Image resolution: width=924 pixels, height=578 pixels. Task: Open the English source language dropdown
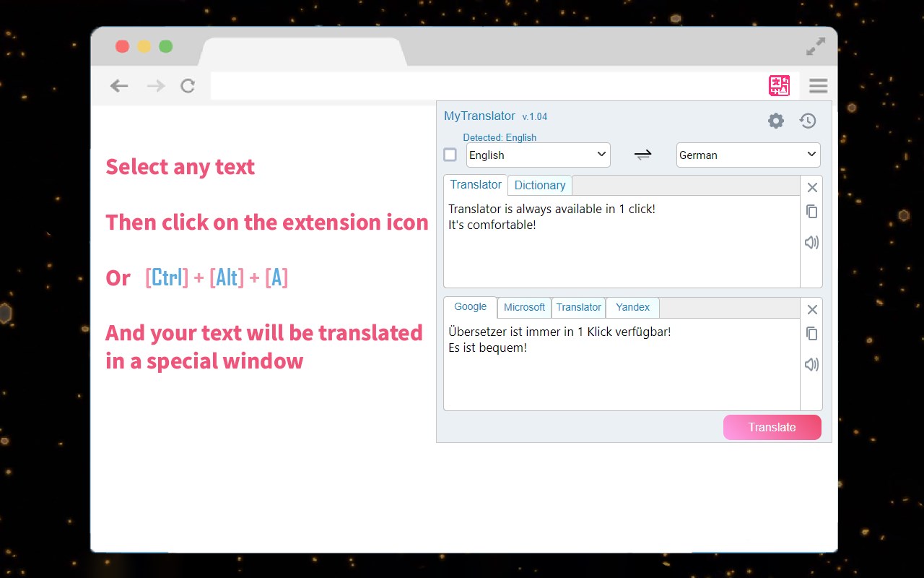tap(539, 155)
